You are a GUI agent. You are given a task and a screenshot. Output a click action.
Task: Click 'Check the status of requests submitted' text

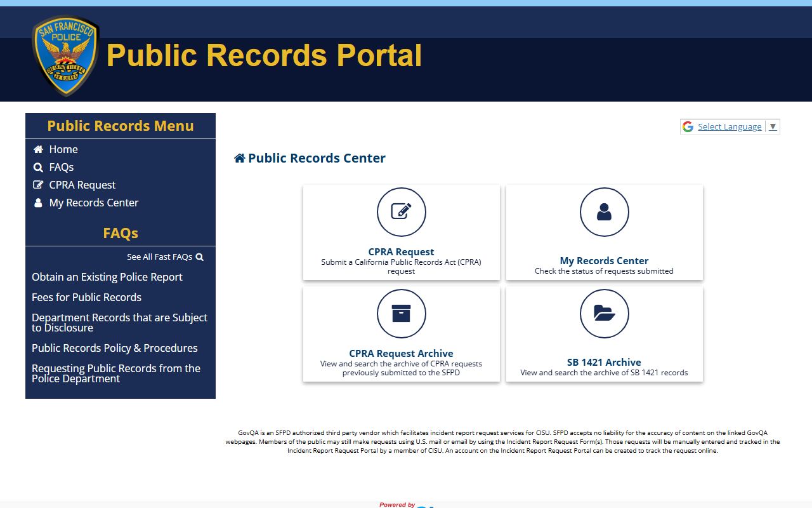605,271
